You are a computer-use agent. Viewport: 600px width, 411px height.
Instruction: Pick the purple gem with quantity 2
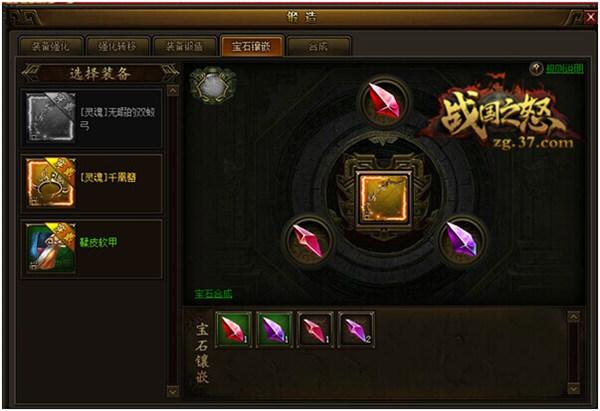coord(356,329)
